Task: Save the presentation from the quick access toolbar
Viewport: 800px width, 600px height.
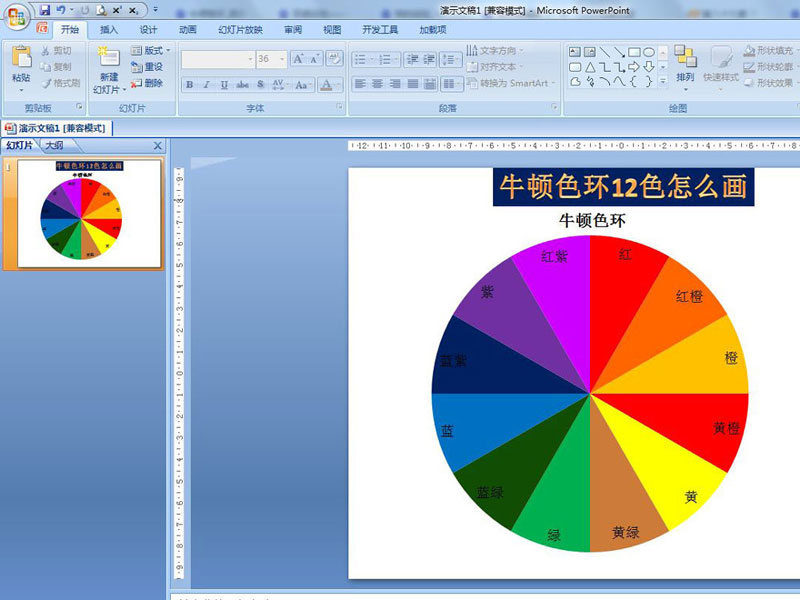Action: point(45,9)
